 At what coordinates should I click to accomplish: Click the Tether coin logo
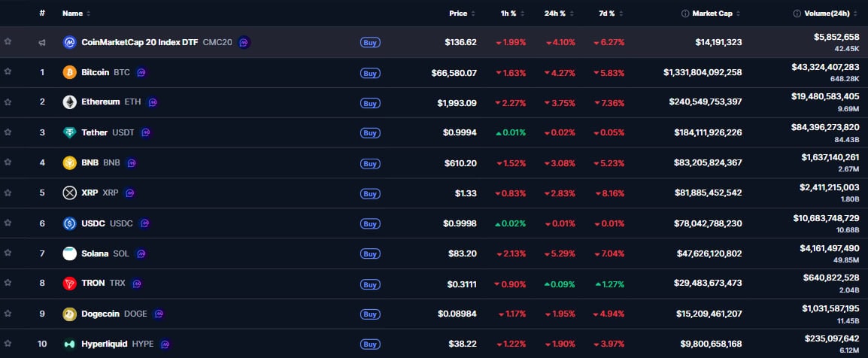click(x=69, y=132)
